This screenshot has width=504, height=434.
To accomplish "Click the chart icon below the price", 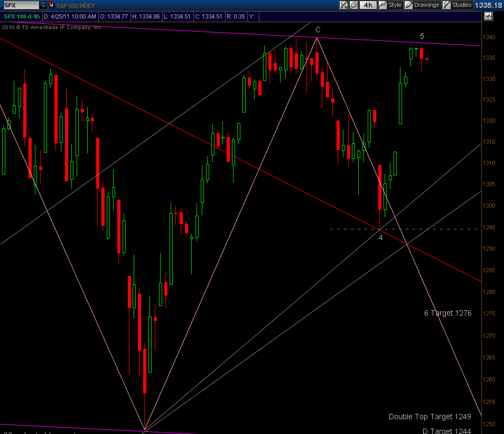I will (x=488, y=16).
